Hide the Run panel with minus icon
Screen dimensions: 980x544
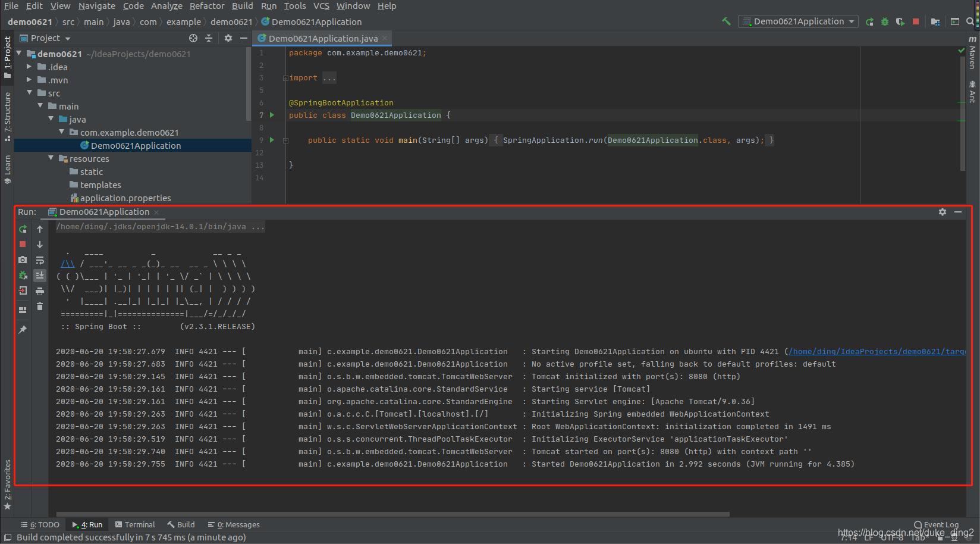pos(958,212)
